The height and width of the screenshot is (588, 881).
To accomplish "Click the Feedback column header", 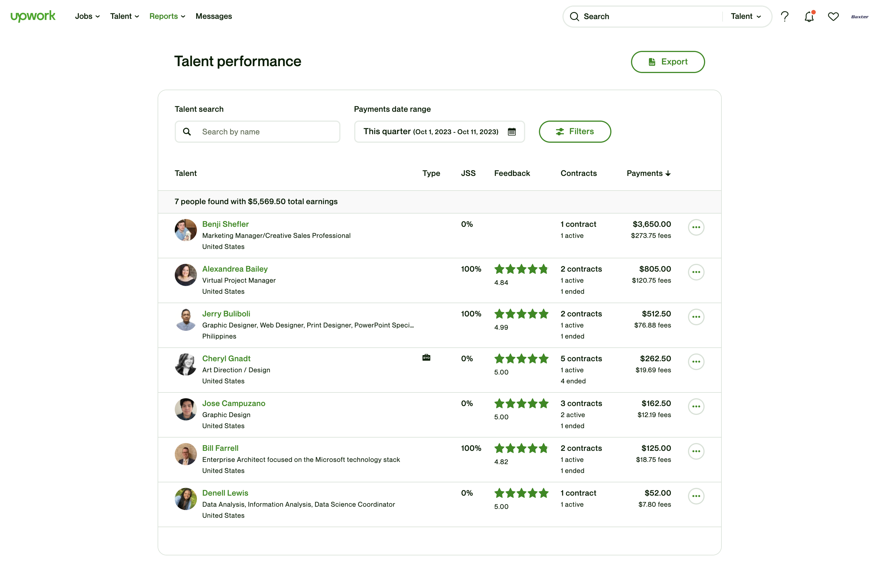I will (512, 173).
